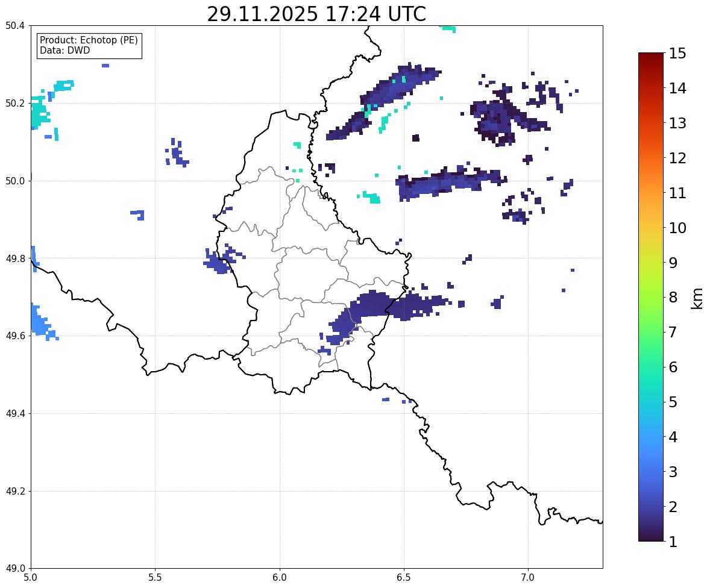Click the colorbar near the 10 km mark
Viewport: 710px width, 588px height.
tap(651, 228)
